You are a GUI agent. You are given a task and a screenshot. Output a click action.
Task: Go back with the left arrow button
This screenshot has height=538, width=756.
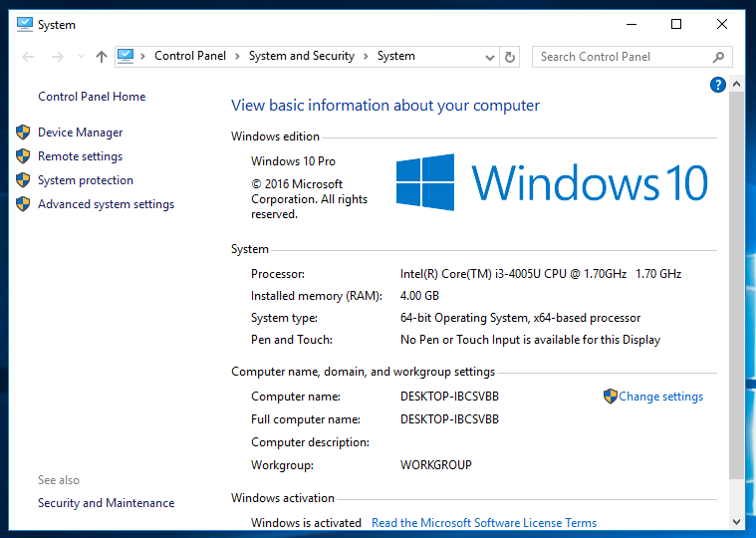click(x=28, y=57)
